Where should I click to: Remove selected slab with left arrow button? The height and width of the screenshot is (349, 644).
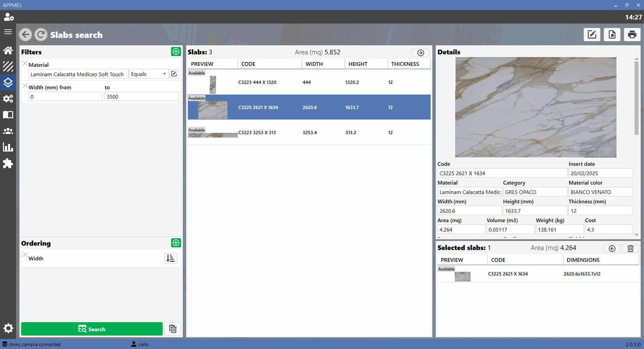pos(612,248)
